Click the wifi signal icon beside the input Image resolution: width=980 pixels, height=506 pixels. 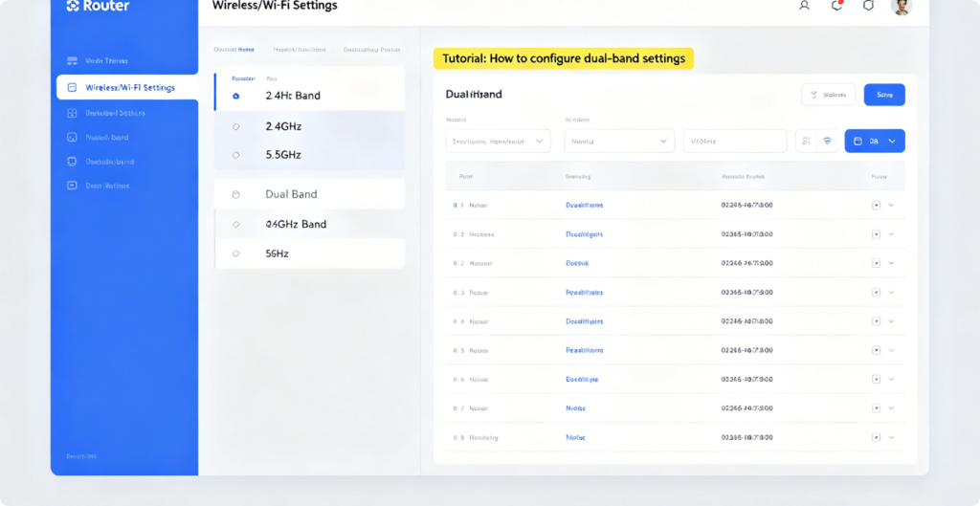click(x=827, y=142)
